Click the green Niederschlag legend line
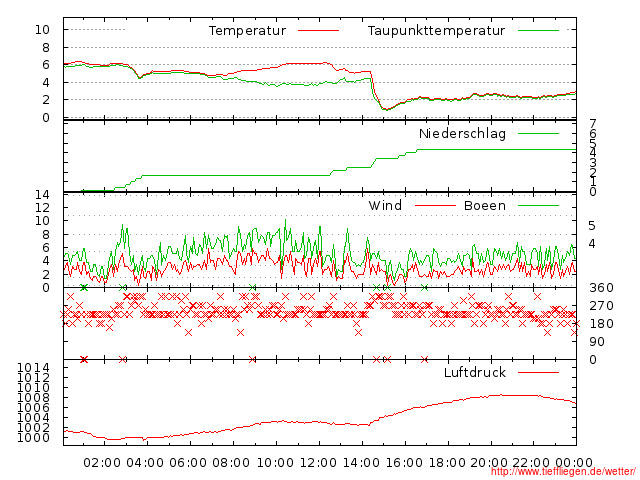 pyautogui.click(x=538, y=133)
